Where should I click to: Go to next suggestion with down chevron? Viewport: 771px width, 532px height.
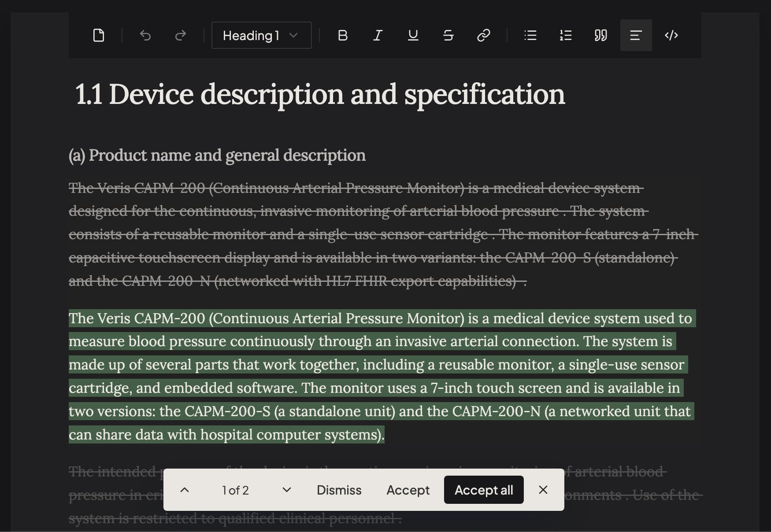pos(287,490)
